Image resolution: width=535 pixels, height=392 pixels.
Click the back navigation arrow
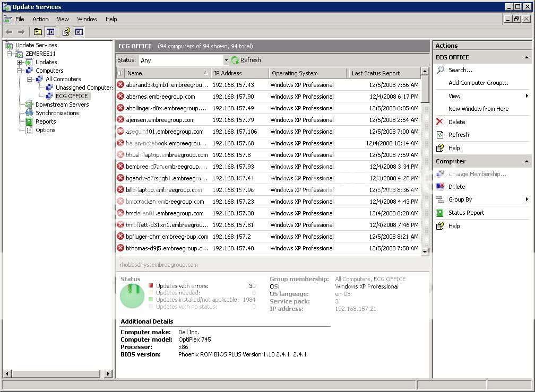click(8, 31)
